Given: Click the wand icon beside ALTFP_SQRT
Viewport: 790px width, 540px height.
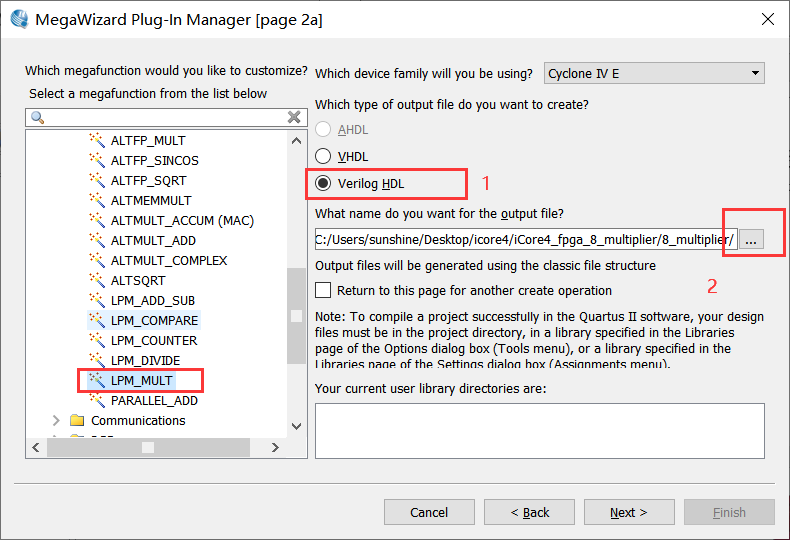Looking at the screenshot, I should (97, 180).
